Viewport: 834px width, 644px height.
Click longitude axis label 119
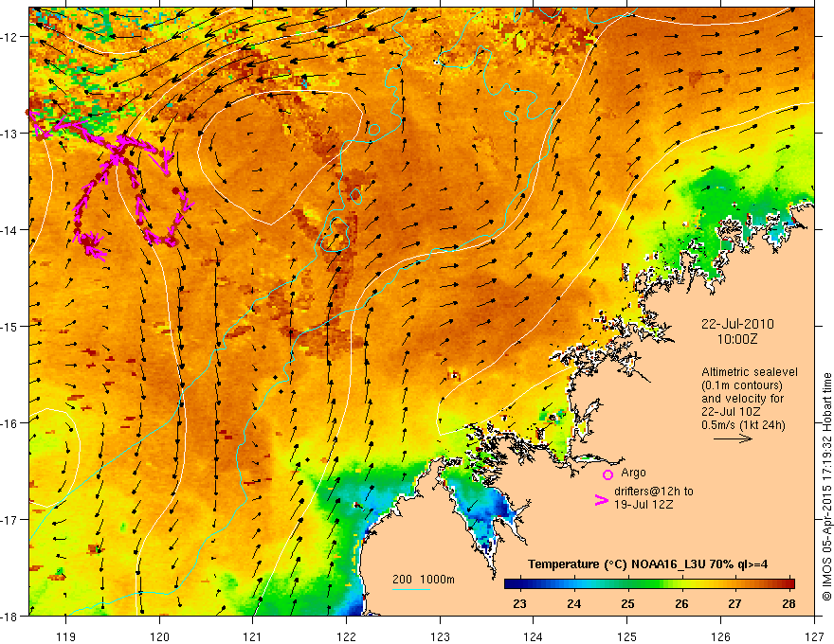pos(66,636)
